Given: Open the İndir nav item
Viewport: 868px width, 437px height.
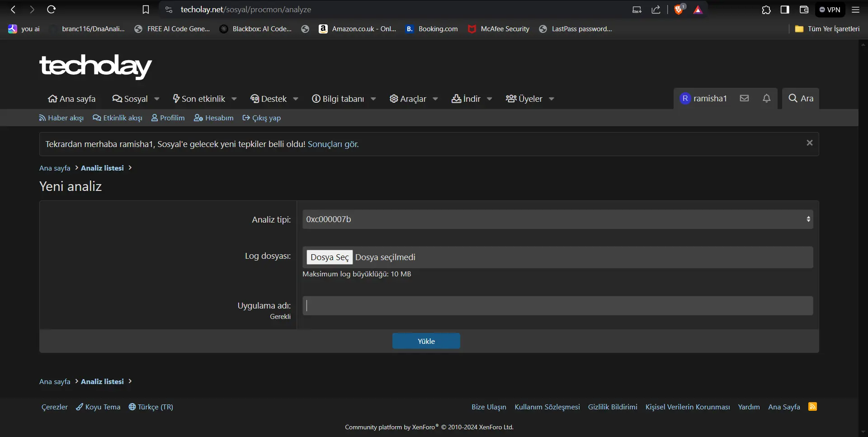Looking at the screenshot, I should click(x=466, y=99).
